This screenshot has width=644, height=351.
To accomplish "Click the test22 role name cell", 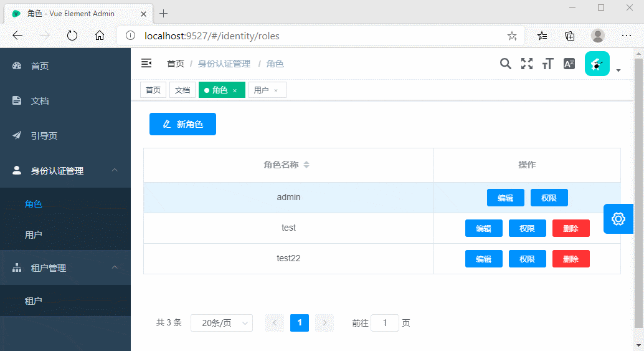I will click(289, 259).
